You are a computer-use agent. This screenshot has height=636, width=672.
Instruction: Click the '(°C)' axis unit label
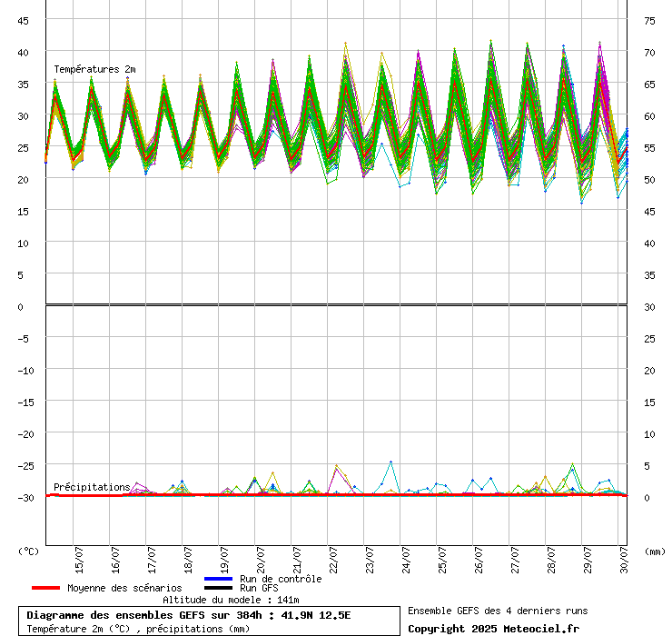coord(28,552)
